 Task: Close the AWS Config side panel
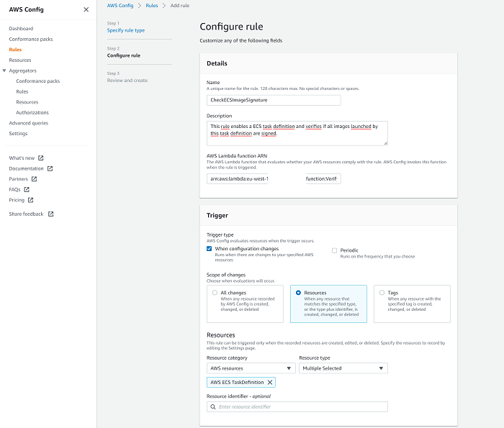(86, 9)
